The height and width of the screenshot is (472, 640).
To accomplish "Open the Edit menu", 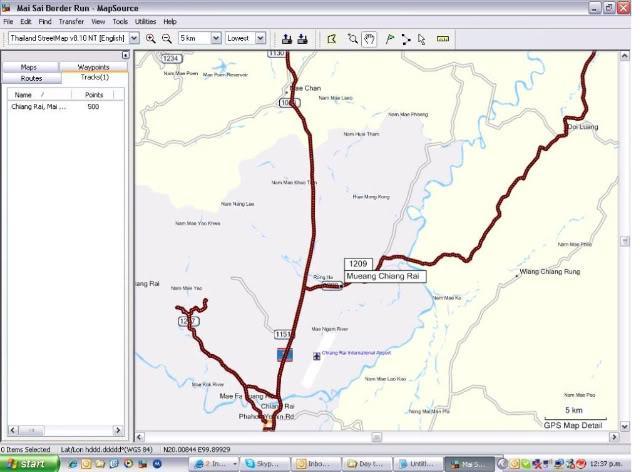I will 26,21.
